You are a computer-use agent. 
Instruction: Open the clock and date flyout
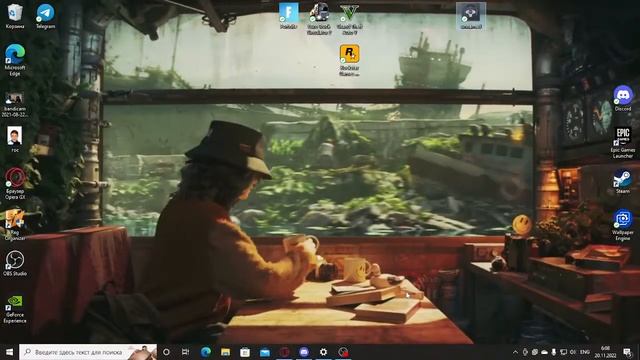click(x=605, y=352)
